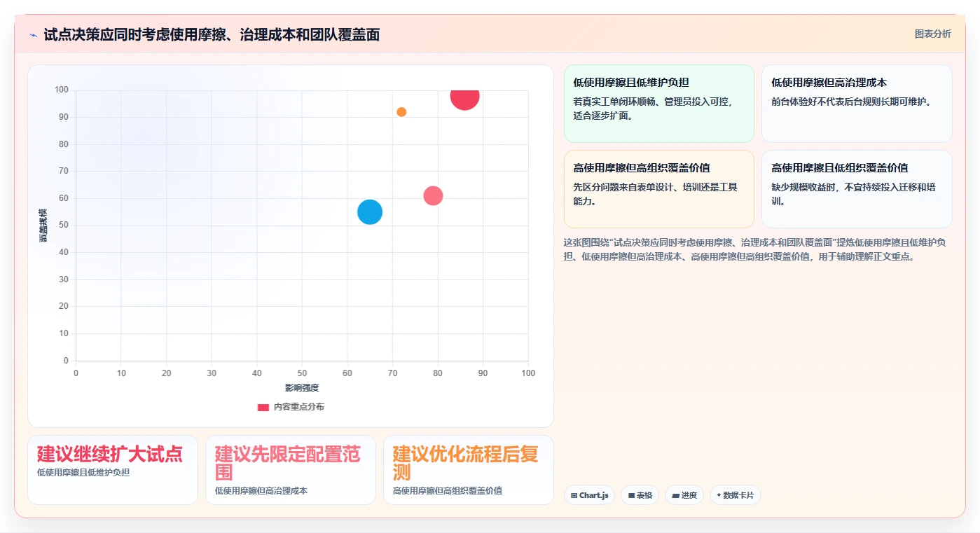Select the 高使用摩擦但高组织覆盖价值 card heading
The width and height of the screenshot is (980, 533).
coord(642,168)
